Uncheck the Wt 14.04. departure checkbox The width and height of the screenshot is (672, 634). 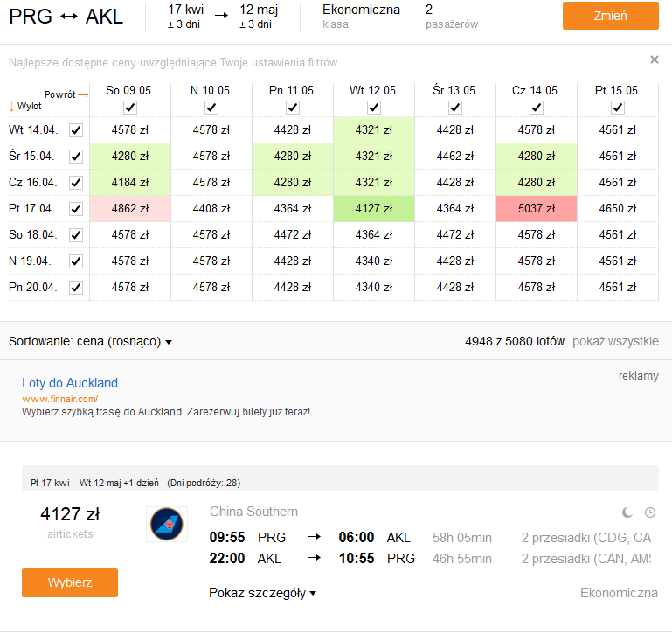point(76,130)
